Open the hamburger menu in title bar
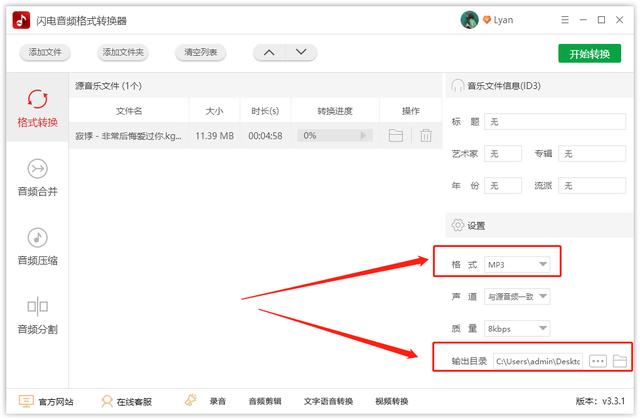Screen dimensions: 640x420 565,20
